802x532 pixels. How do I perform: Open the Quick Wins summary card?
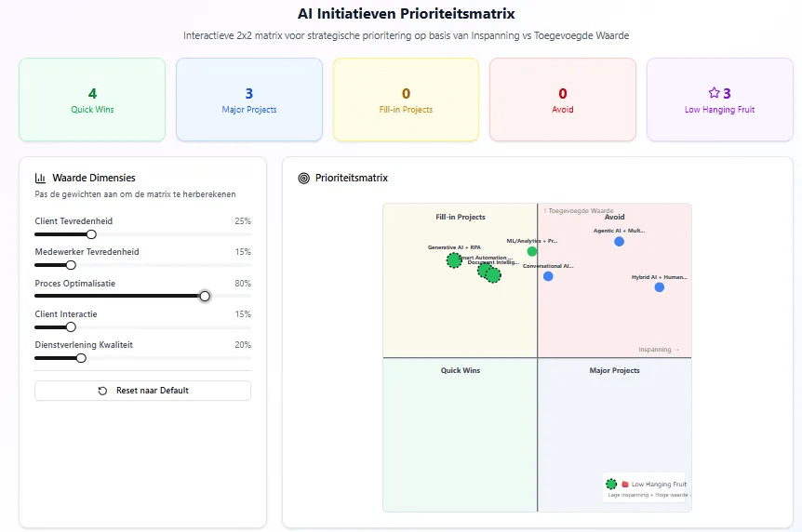(x=92, y=100)
